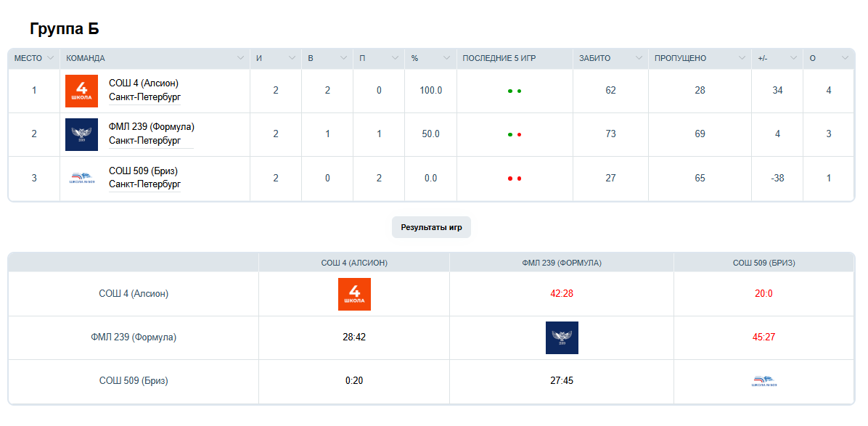Click the 27:45 match score
Viewport: 868px width, 426px height.
[x=562, y=381]
